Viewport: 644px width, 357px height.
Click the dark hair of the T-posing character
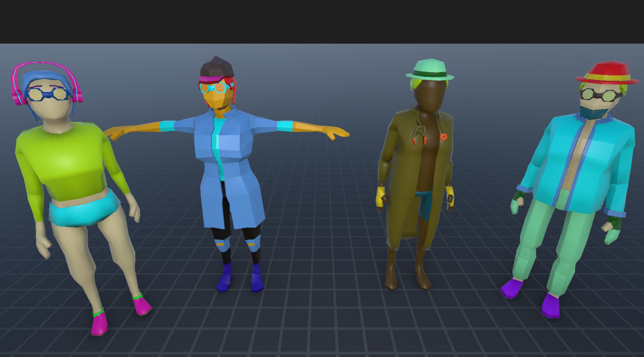[217, 68]
